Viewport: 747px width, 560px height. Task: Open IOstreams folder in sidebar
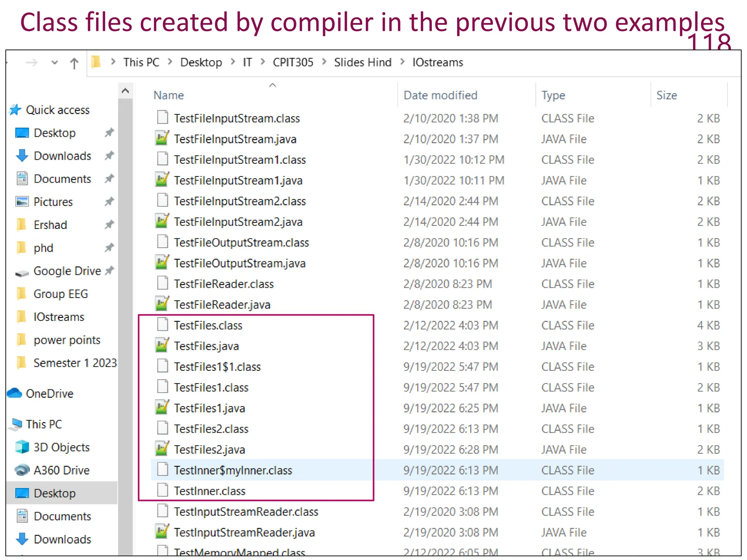pyautogui.click(x=58, y=317)
